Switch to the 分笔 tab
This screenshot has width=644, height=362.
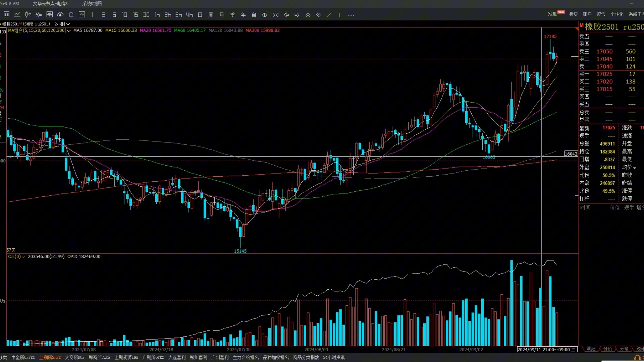[x=624, y=349]
